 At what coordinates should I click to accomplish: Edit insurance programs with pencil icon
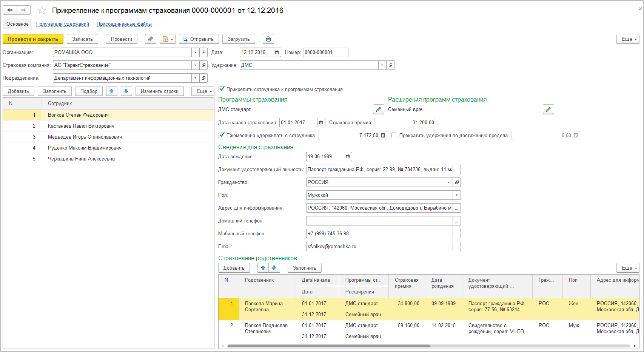tap(378, 110)
